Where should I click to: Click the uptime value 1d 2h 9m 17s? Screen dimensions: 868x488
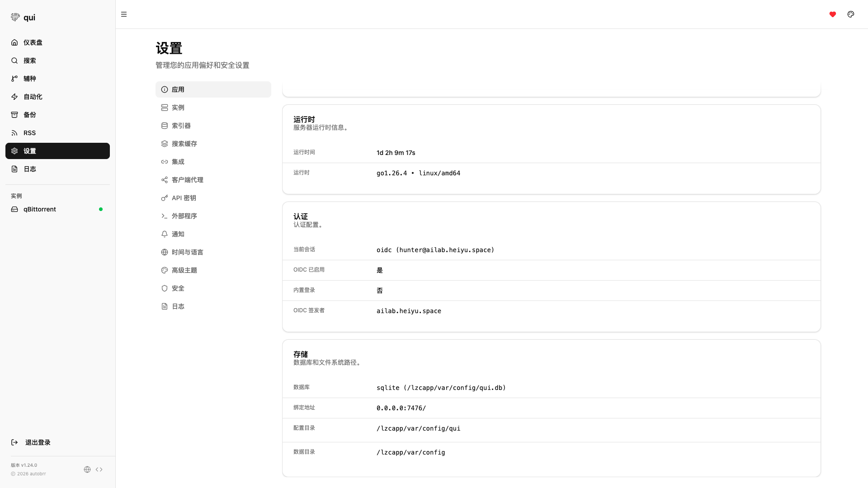(396, 153)
